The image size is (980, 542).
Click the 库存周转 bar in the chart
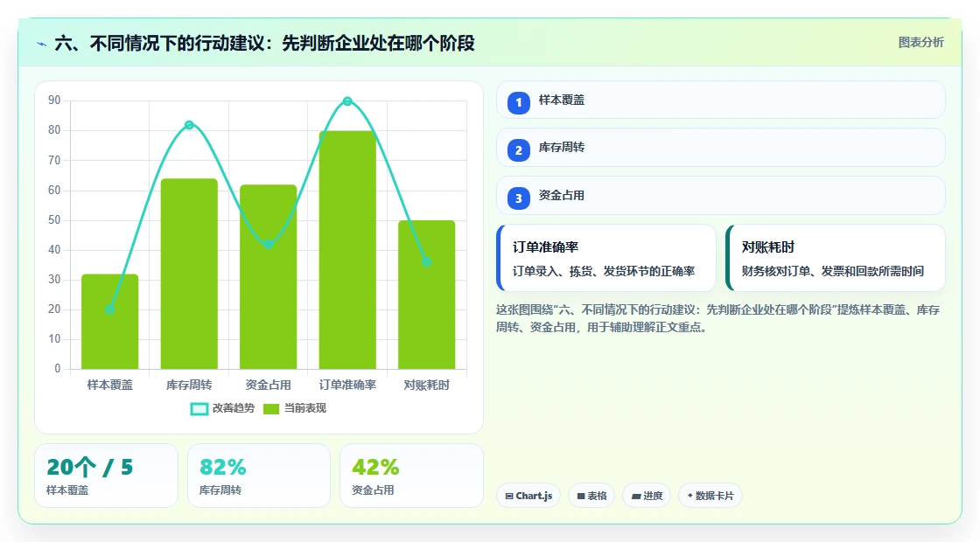point(189,274)
